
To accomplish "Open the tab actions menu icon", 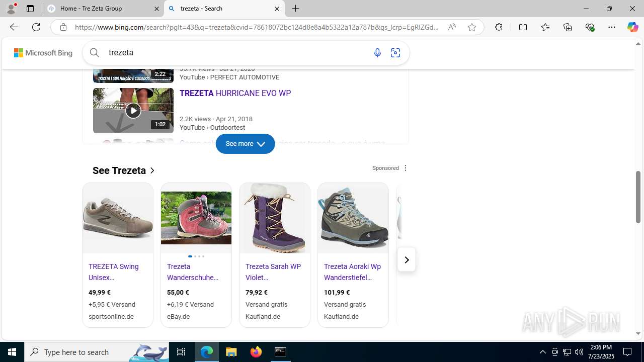I will pyautogui.click(x=30, y=9).
